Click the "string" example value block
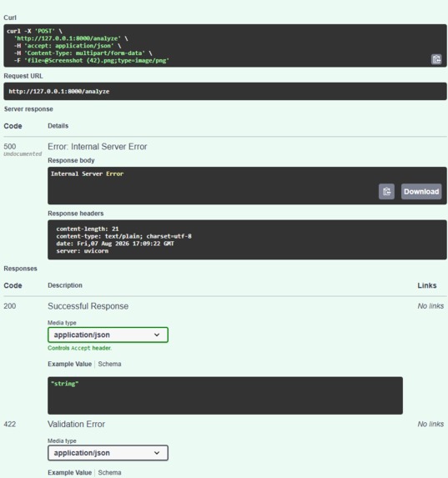Viewport: 448px width, 478px height. click(x=225, y=395)
